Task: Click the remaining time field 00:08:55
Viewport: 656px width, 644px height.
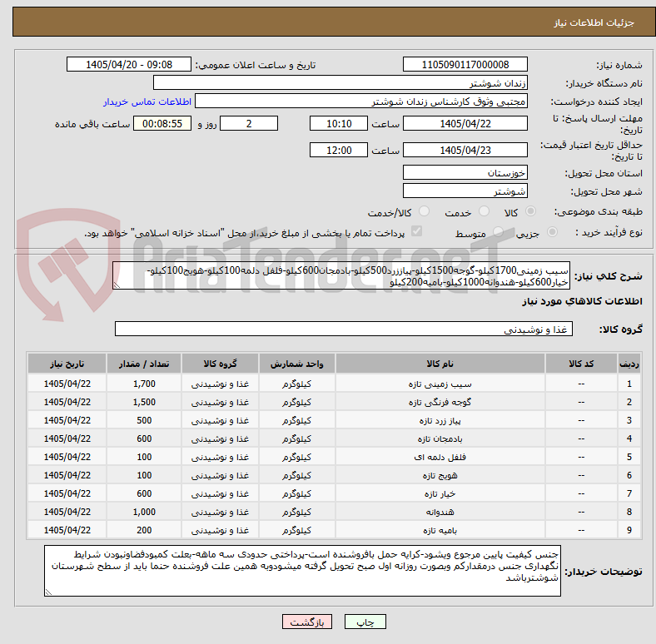Action: 162,123
